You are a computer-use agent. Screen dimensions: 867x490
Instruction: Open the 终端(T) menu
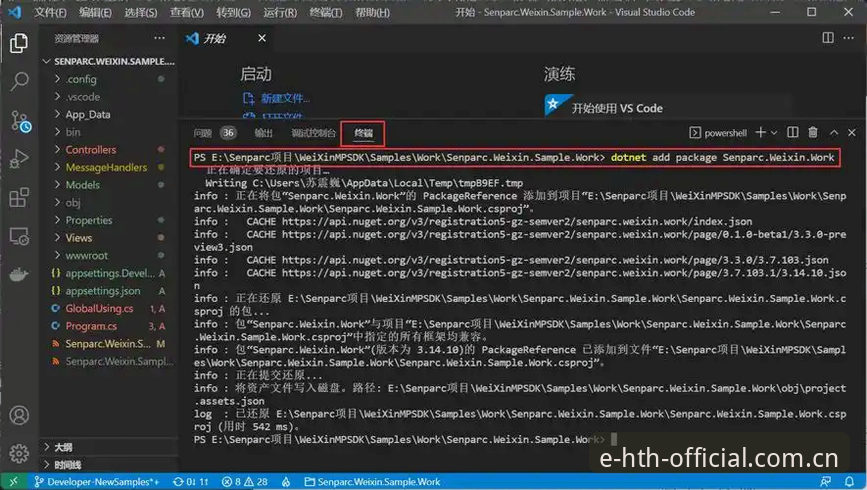coord(326,12)
